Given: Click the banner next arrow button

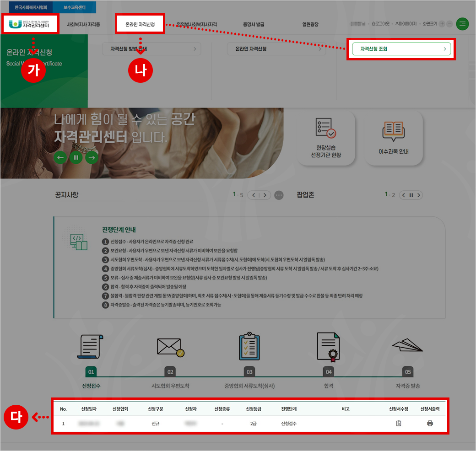Looking at the screenshot, I should (92, 158).
